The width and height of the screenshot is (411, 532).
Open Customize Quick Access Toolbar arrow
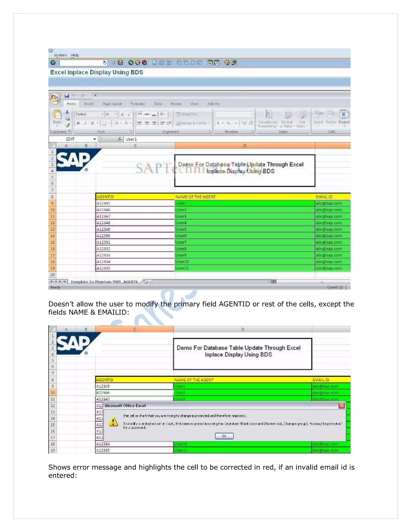(x=95, y=96)
